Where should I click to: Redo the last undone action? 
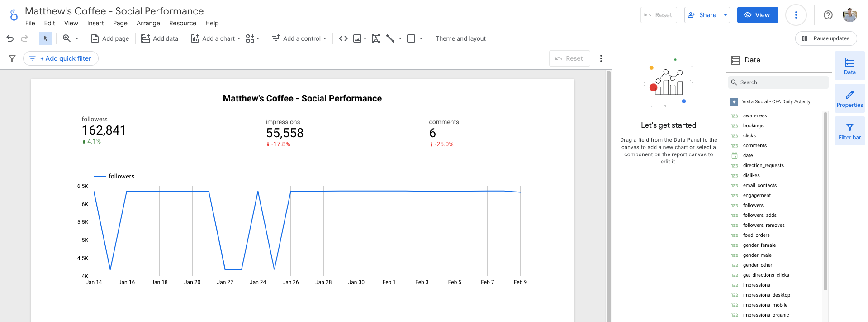(24, 38)
